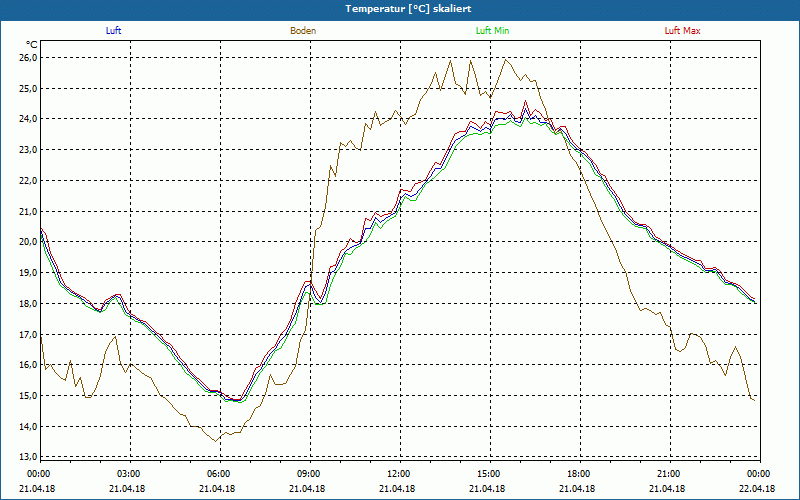Click the '21,0' y-axis value
This screenshot has width=800, height=500.
[29, 211]
